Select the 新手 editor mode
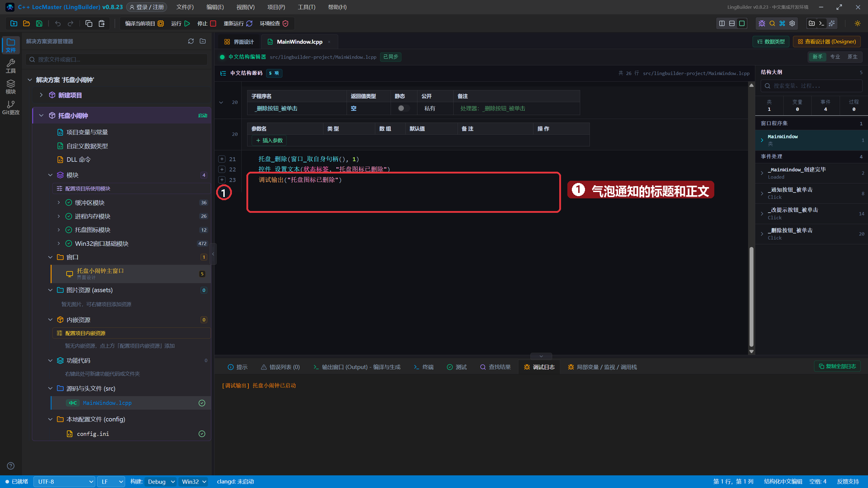This screenshot has height=488, width=868. [x=817, y=57]
